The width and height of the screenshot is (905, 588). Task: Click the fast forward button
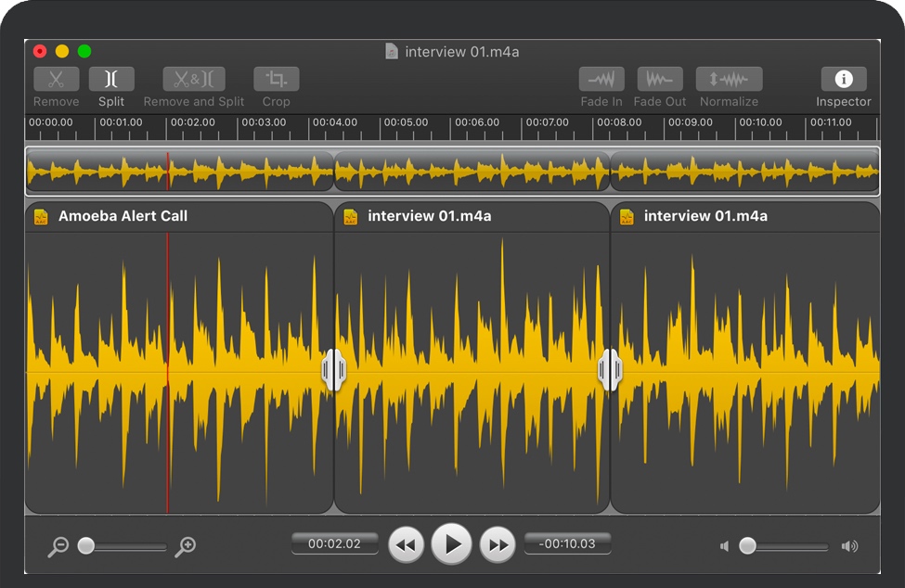click(x=498, y=544)
